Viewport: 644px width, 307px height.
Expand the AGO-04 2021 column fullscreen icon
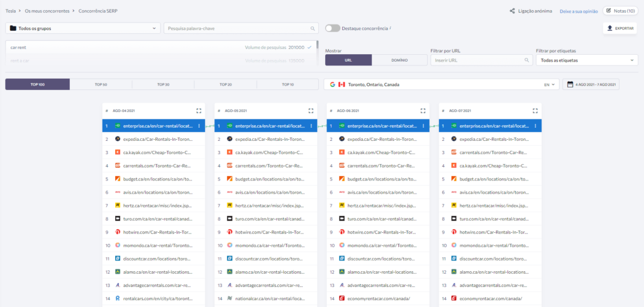pyautogui.click(x=199, y=111)
